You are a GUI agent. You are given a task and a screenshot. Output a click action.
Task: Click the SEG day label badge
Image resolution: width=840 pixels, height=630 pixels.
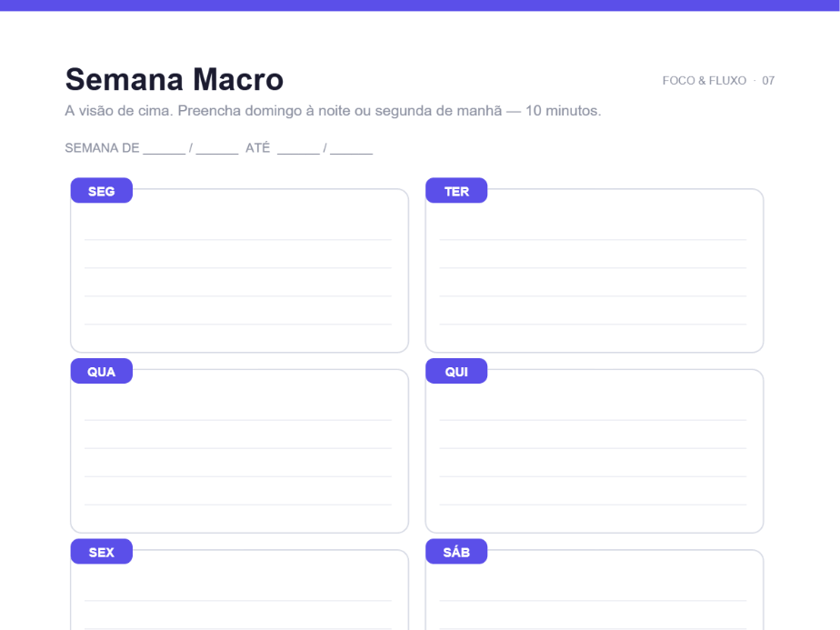(x=101, y=191)
